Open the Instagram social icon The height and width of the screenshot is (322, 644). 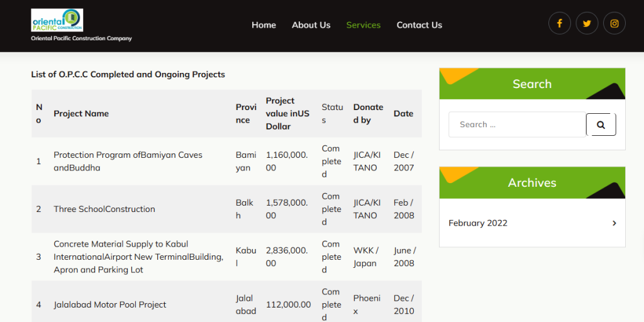[614, 23]
